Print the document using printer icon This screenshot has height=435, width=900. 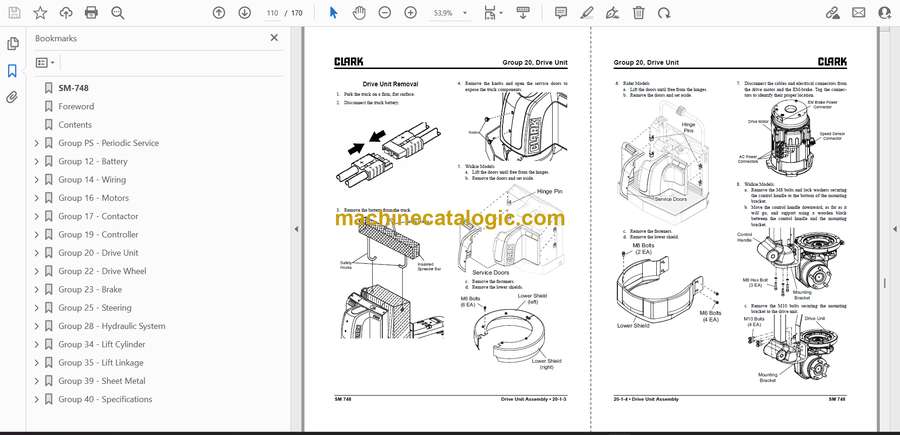(91, 13)
